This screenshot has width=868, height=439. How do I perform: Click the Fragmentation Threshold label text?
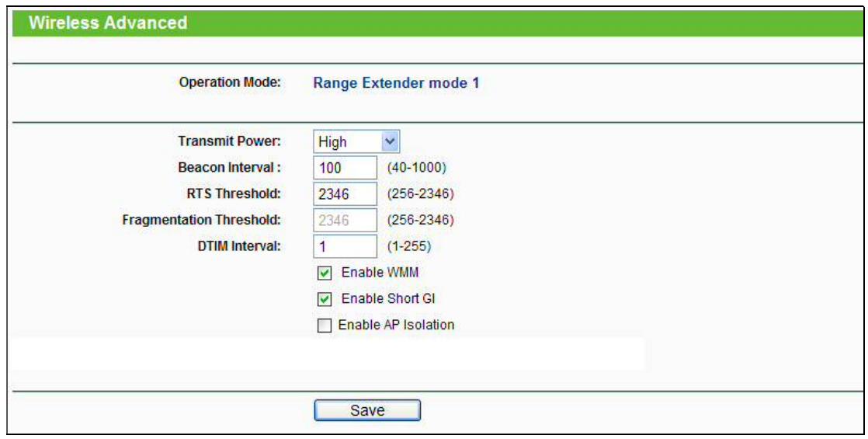click(x=201, y=220)
